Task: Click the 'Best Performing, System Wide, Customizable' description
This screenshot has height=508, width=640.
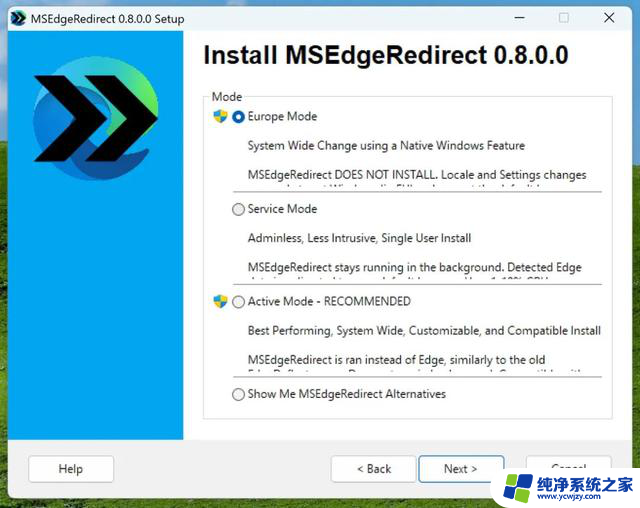Action: tap(424, 331)
